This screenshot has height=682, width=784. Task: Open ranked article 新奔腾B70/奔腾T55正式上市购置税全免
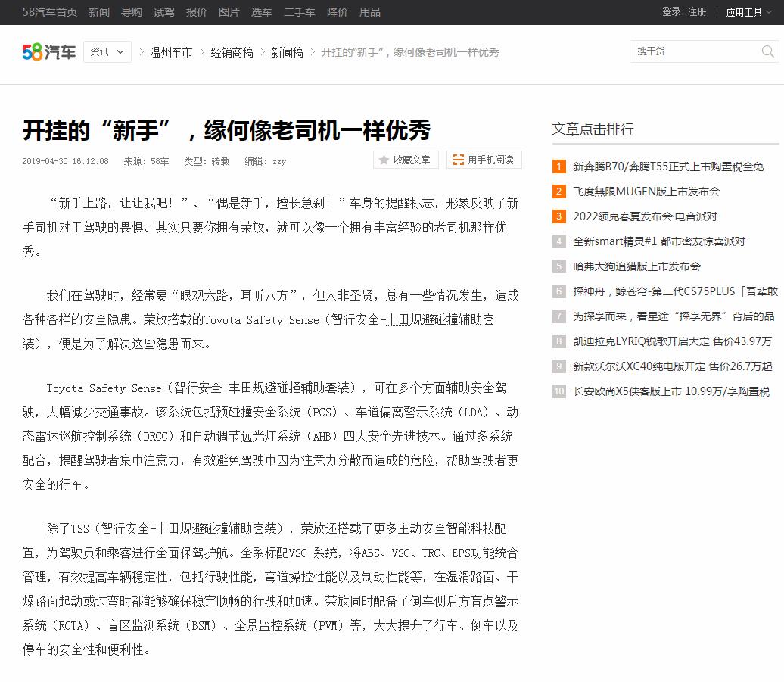point(668,167)
